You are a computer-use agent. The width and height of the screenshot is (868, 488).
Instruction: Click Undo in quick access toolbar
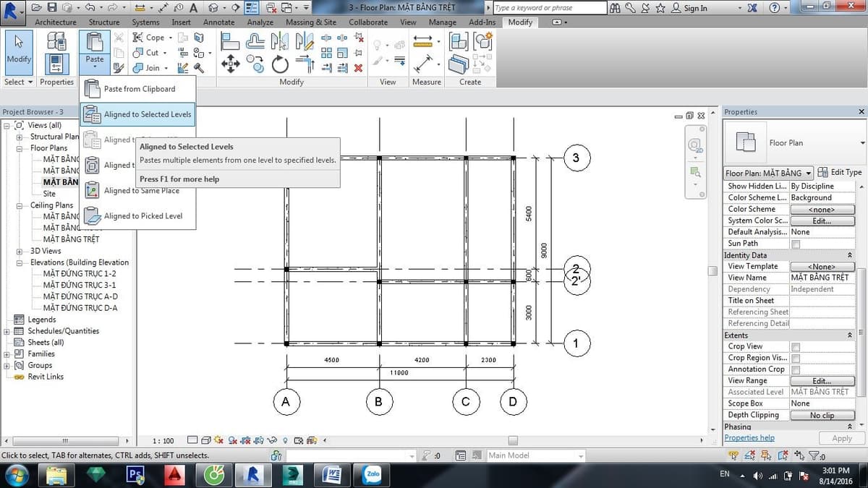pyautogui.click(x=90, y=7)
